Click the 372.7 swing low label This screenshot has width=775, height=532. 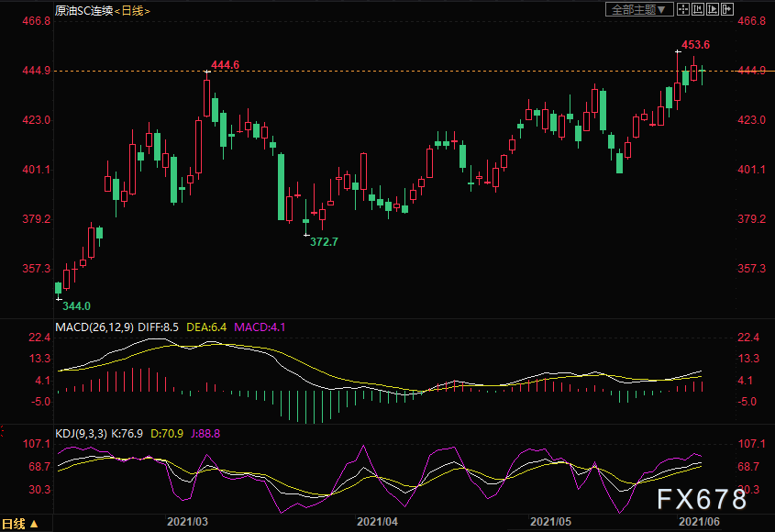(x=323, y=242)
